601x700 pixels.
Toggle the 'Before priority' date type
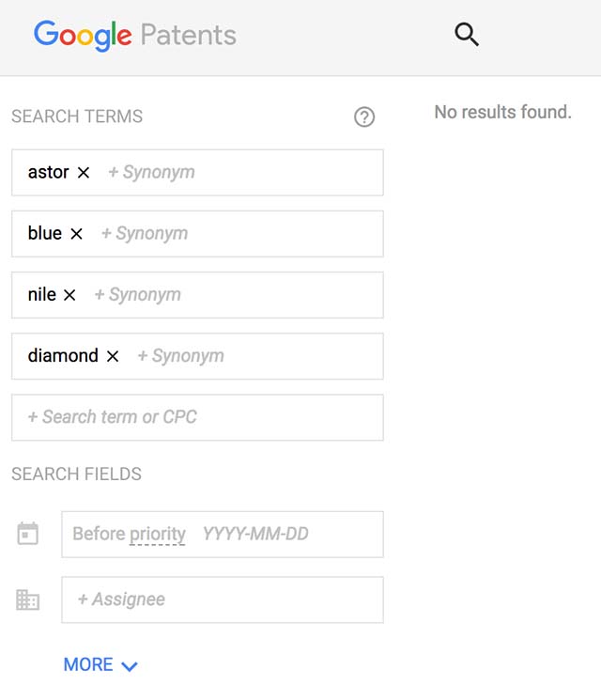pos(129,534)
